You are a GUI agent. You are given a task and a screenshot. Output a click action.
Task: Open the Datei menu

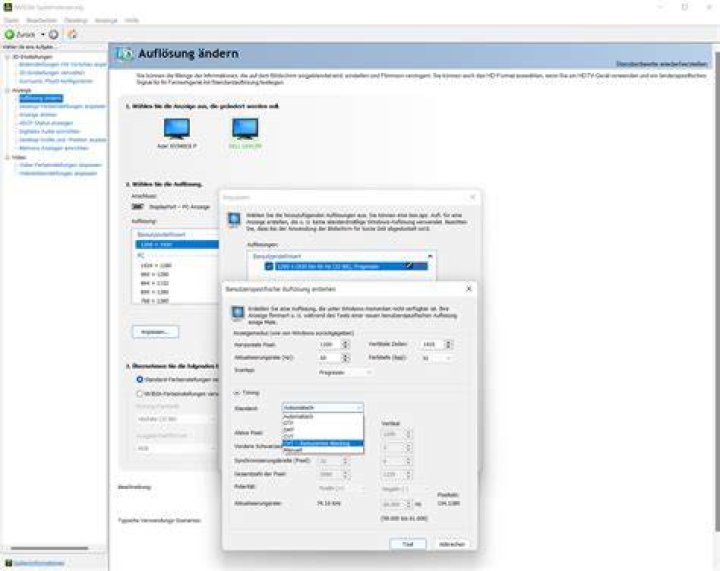click(11, 20)
